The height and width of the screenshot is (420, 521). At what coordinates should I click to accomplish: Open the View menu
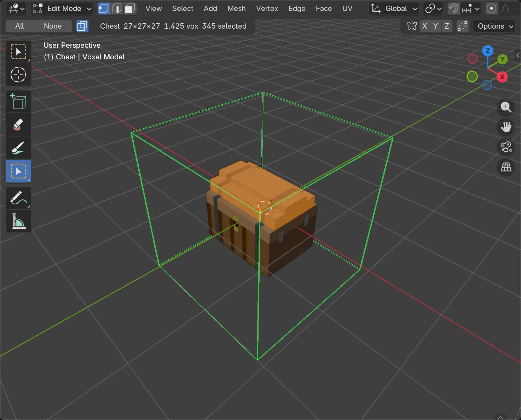(x=154, y=8)
